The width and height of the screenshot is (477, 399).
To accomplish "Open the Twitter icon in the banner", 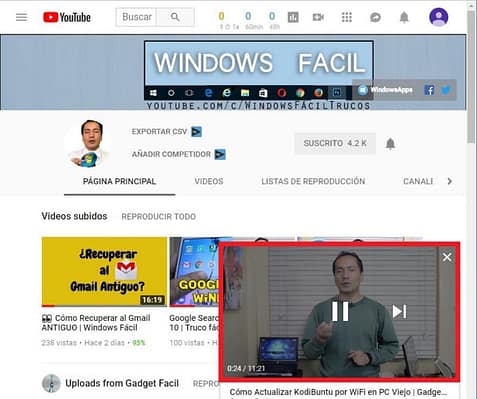I will pyautogui.click(x=446, y=90).
